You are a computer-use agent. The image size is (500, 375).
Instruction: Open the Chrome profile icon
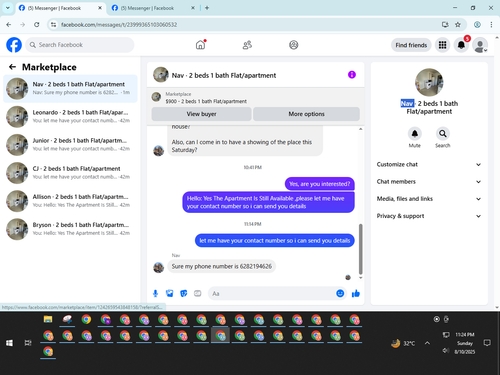(477, 24)
